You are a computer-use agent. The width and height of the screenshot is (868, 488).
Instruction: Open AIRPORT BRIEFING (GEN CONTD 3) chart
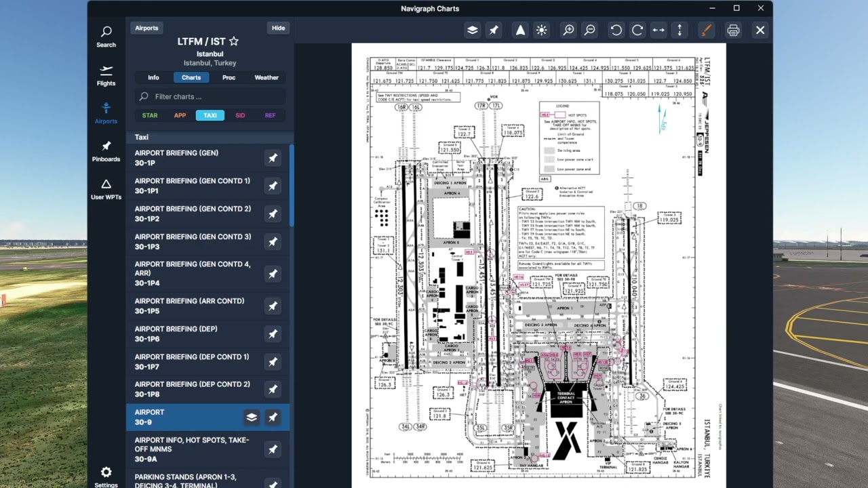click(x=208, y=242)
